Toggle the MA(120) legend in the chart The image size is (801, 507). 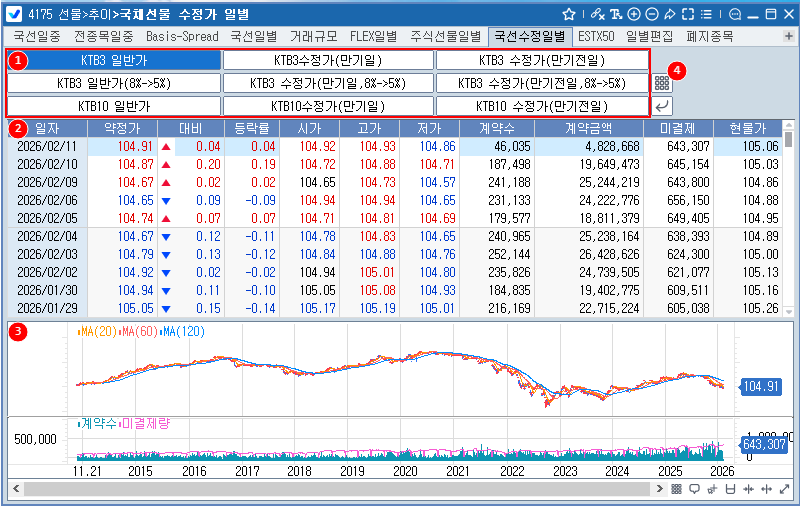[183, 332]
